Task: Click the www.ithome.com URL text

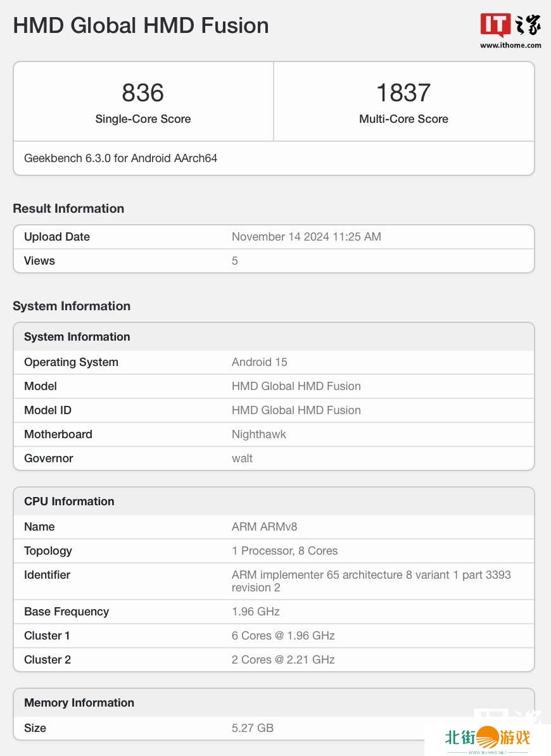Action: (510, 45)
